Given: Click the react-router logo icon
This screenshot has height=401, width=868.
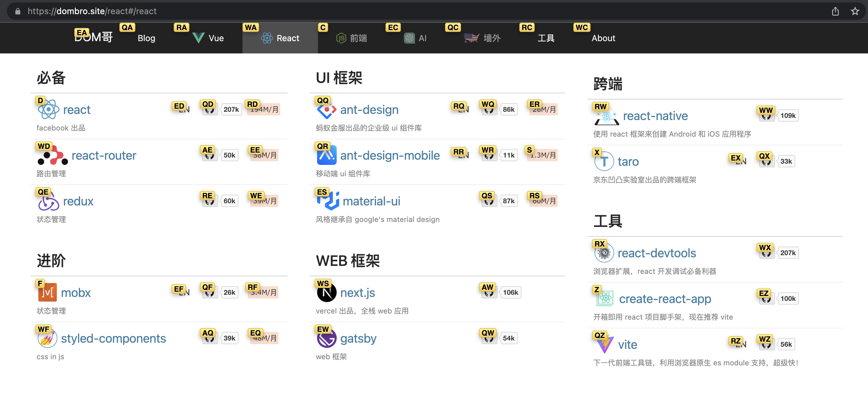Looking at the screenshot, I should tap(52, 155).
